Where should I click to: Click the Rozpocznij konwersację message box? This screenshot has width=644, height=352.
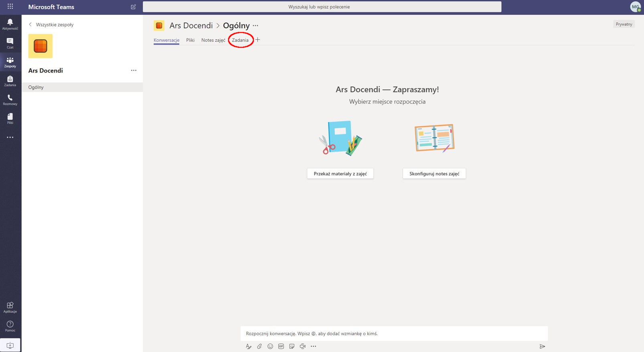[x=394, y=334]
